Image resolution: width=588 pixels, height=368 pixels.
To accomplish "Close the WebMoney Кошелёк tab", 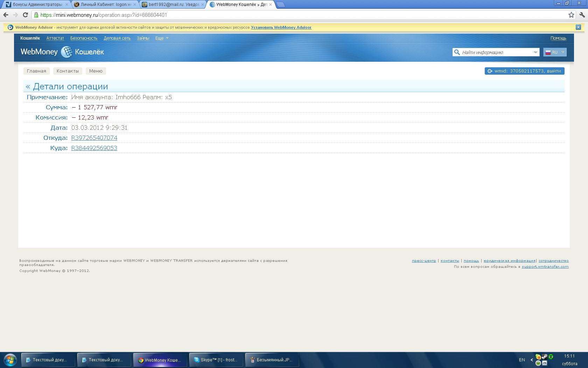I will (x=270, y=5).
